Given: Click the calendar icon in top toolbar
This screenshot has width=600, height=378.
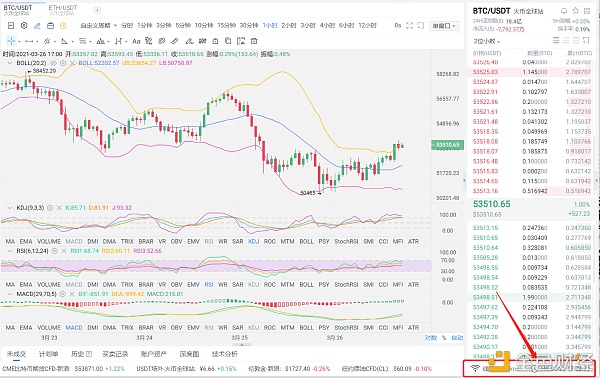Looking at the screenshot, I should tap(50, 26).
